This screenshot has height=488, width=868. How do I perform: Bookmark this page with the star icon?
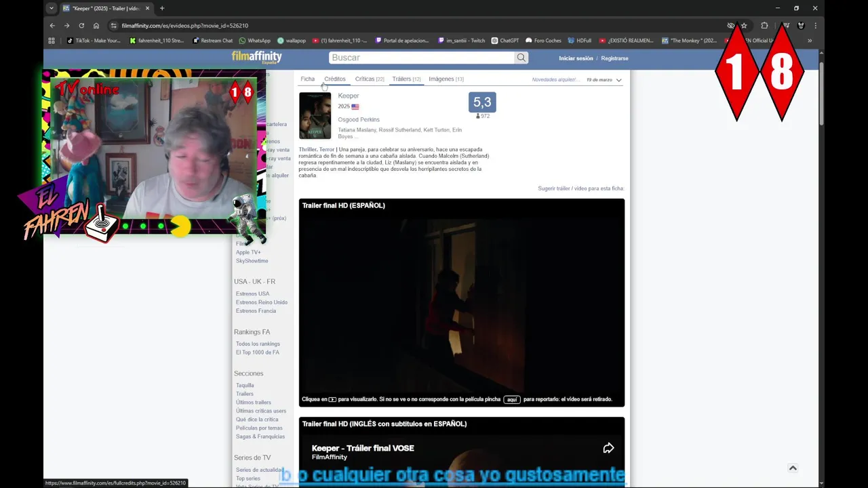pyautogui.click(x=744, y=26)
